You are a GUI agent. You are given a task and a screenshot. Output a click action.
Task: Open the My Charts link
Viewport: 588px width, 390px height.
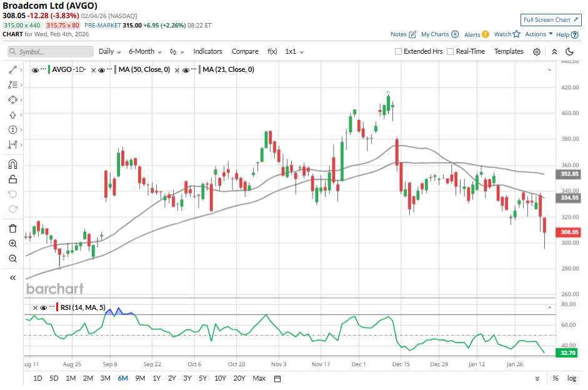tap(439, 34)
